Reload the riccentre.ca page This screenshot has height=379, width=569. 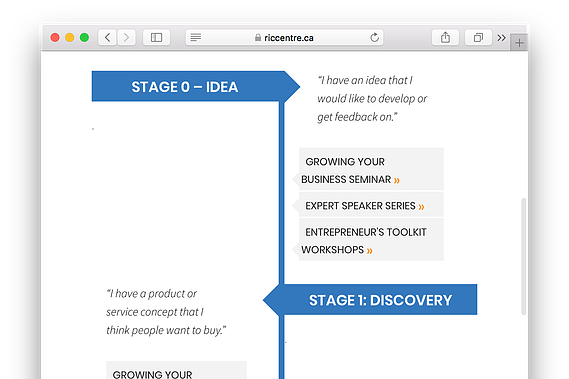click(374, 37)
